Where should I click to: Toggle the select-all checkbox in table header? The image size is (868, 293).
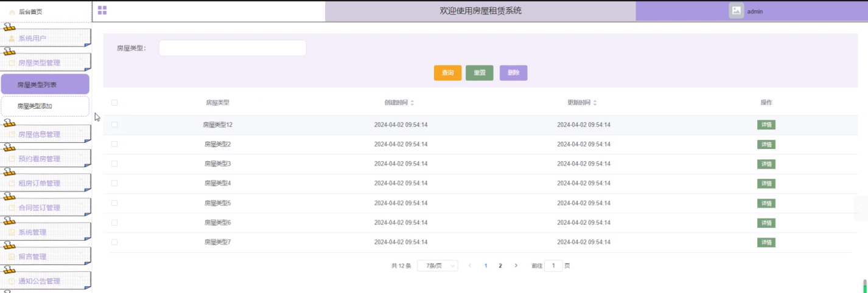point(114,103)
